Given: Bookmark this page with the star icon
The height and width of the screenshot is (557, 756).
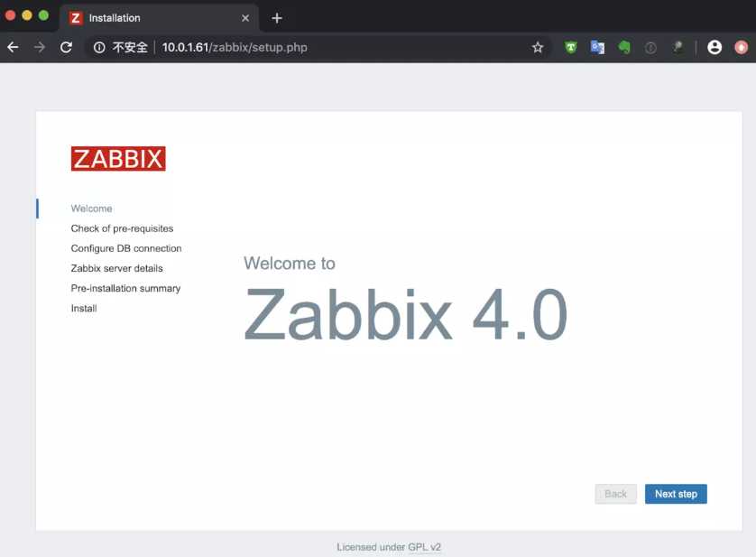Looking at the screenshot, I should pos(538,47).
